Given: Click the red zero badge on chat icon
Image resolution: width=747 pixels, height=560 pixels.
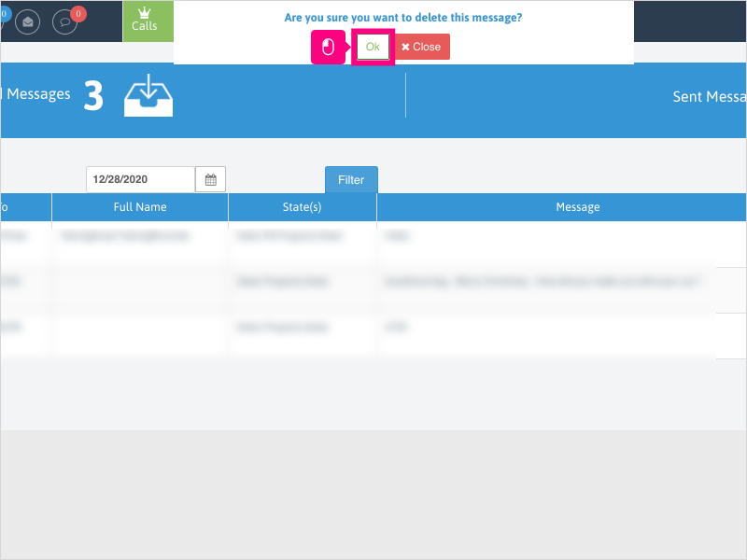Looking at the screenshot, I should (78, 14).
